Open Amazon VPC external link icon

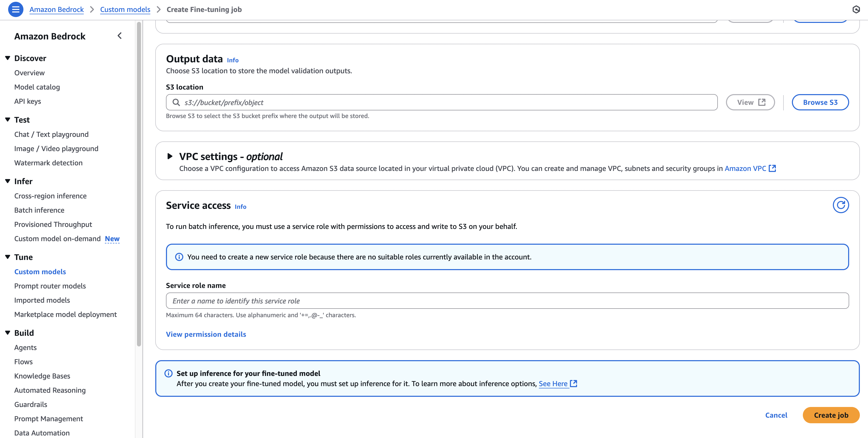772,168
